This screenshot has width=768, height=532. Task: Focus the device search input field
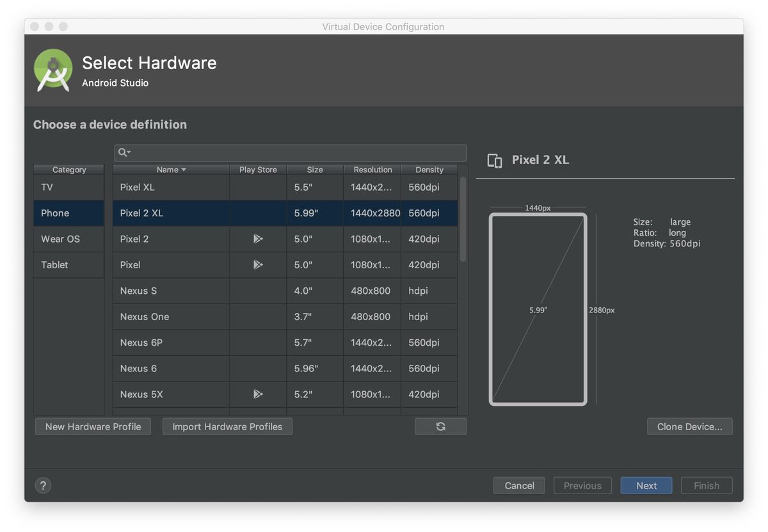pyautogui.click(x=291, y=152)
